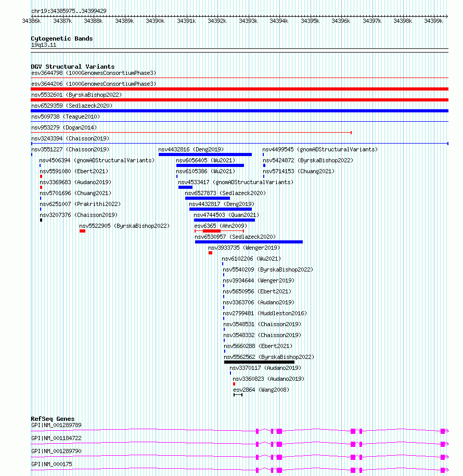Open the GPI|NM_000175 transcript label
463x476 pixels.
click(52, 465)
